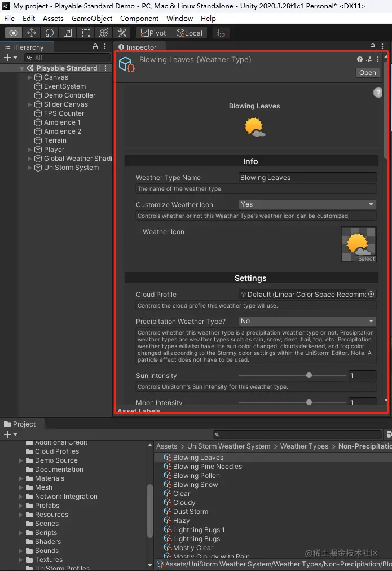Click the Weather Type Name field
Image resolution: width=392 pixels, height=571 pixels.
(307, 177)
